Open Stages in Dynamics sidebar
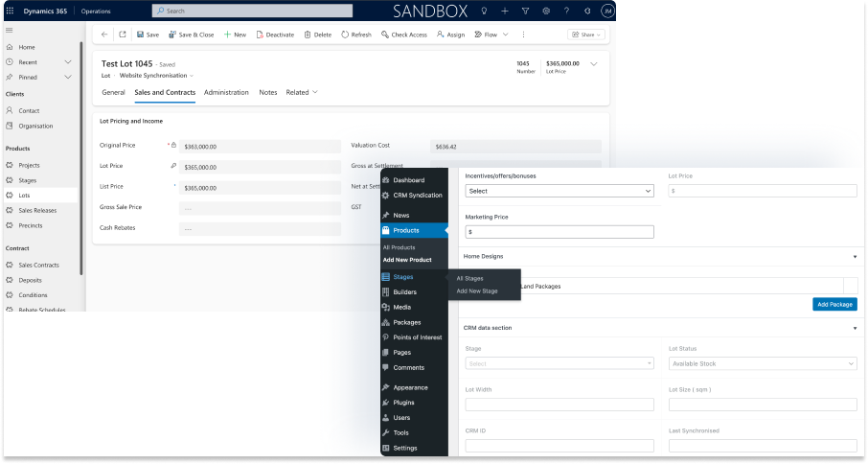The width and height of the screenshot is (868, 464). coord(27,180)
